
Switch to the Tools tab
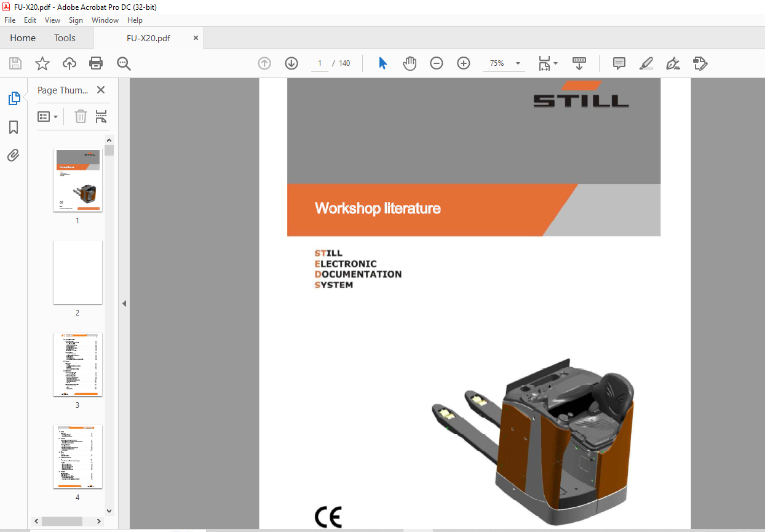point(65,38)
